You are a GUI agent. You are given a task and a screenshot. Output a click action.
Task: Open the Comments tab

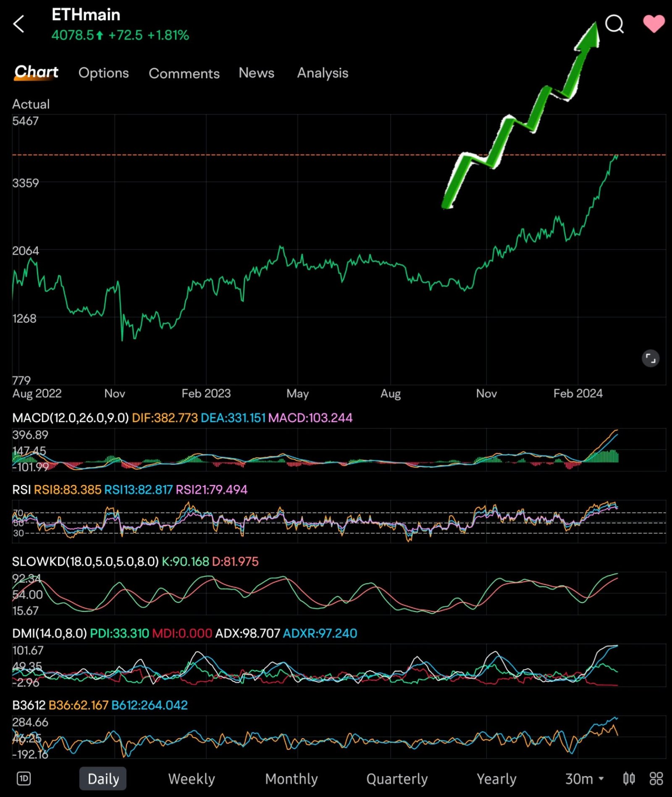pyautogui.click(x=184, y=73)
